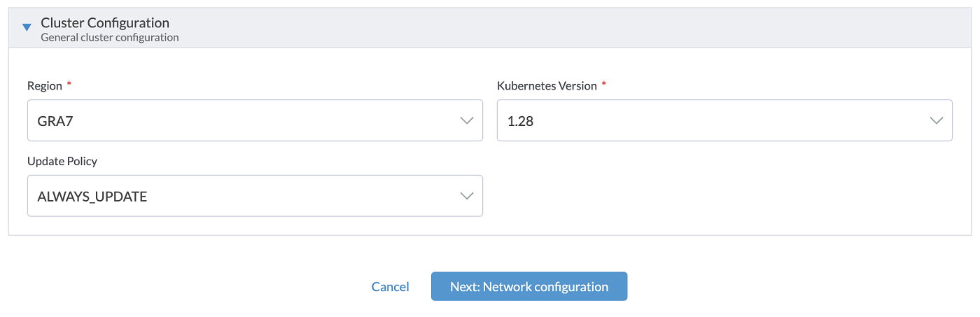Click the General cluster configuration subtitle
Viewport: 980px width, 317px height.
[110, 38]
